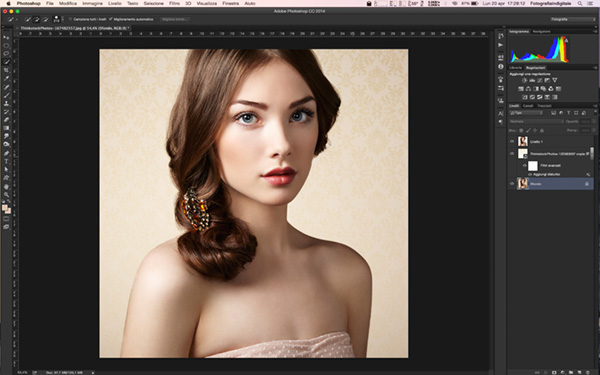Viewport: 600px width, 375px height.
Task: Add a Hue/Saturation adjustment
Action: tap(521, 89)
